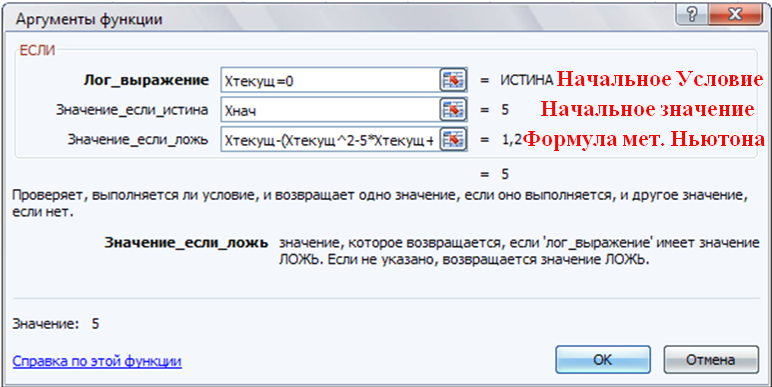This screenshot has width=772, height=387.
Task: Cancel the dialog with Отмена button
Action: [x=710, y=359]
